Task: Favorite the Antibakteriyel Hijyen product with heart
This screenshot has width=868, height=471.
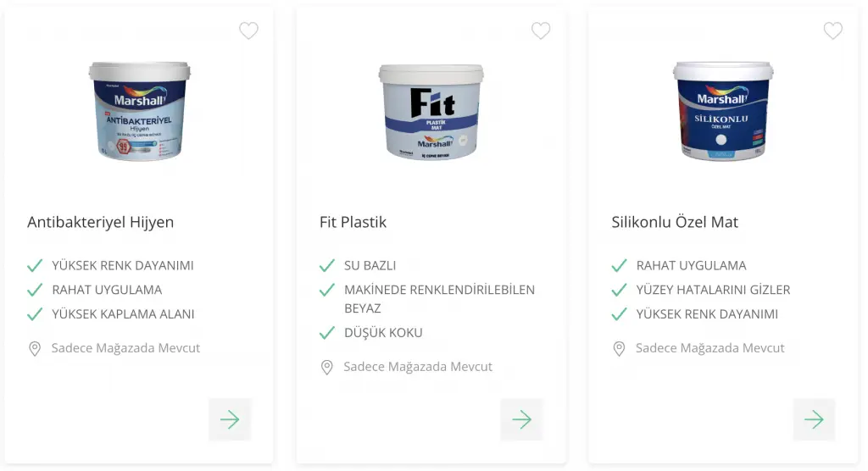Action: click(x=248, y=30)
